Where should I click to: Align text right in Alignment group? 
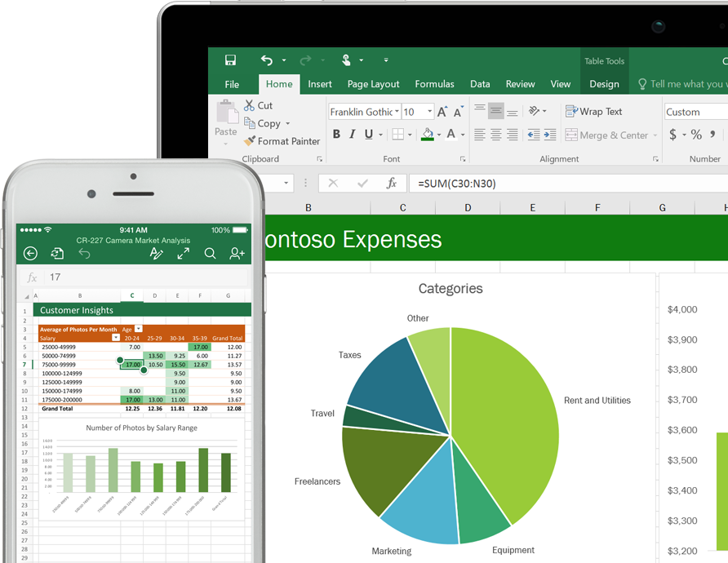512,135
